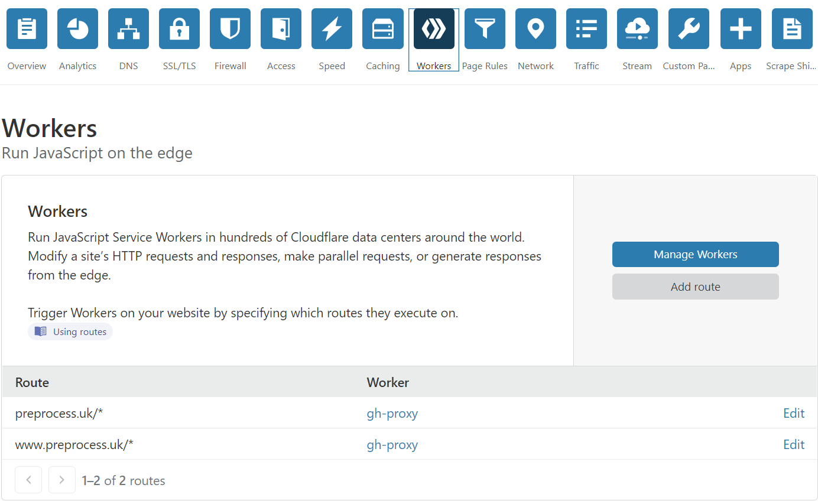The width and height of the screenshot is (818, 504).
Task: Open the Network location pin icon
Action: pyautogui.click(x=535, y=28)
